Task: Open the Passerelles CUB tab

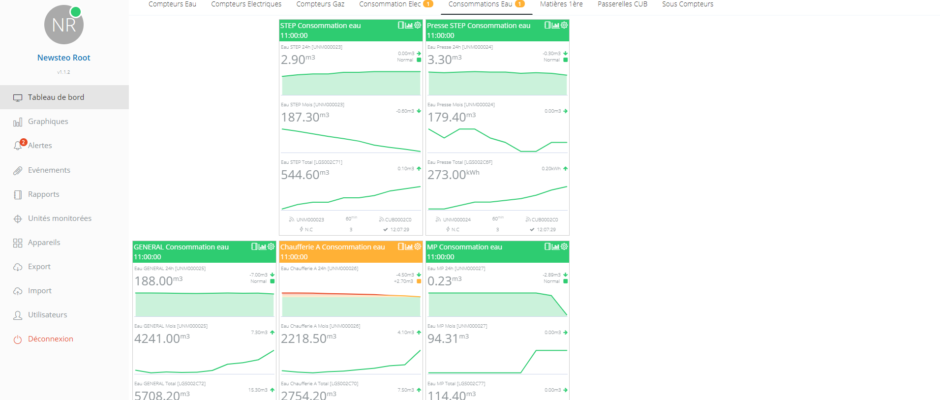Action: point(622,4)
